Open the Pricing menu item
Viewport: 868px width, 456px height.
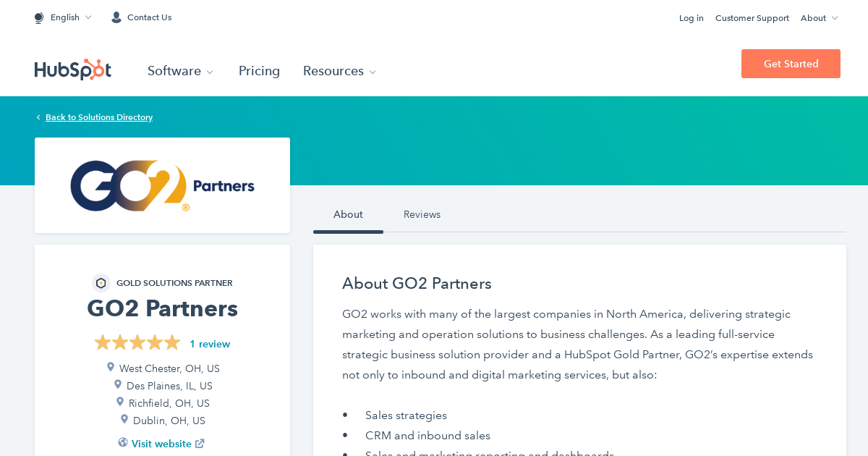(259, 71)
